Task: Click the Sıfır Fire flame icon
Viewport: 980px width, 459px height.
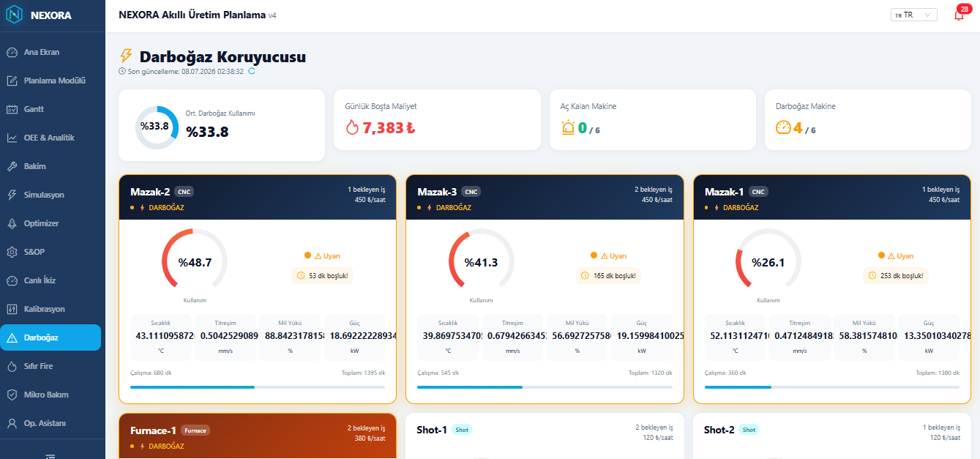Action: pyautogui.click(x=12, y=366)
